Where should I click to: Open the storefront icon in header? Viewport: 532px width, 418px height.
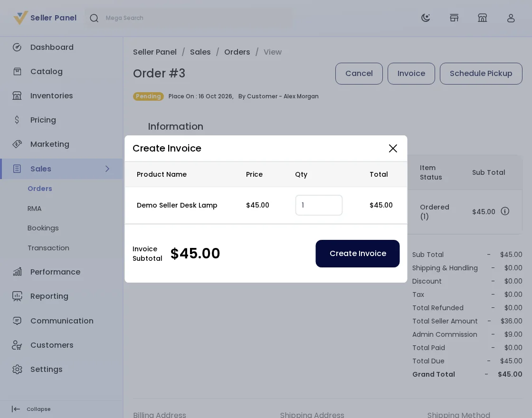454,18
